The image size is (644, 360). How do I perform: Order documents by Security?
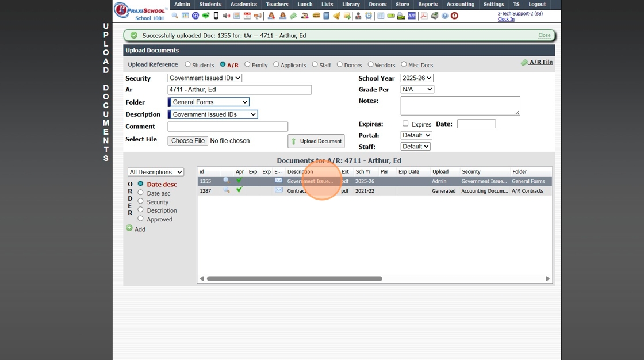click(x=140, y=201)
